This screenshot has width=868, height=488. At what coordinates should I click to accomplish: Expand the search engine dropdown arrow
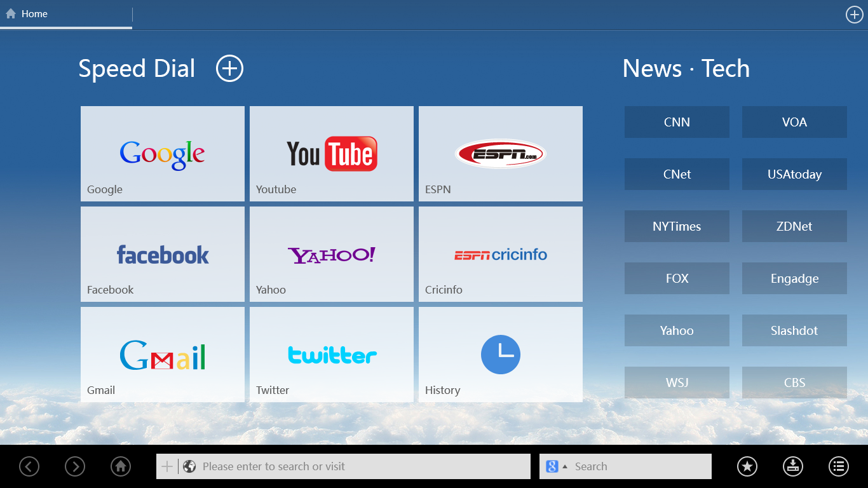click(565, 466)
